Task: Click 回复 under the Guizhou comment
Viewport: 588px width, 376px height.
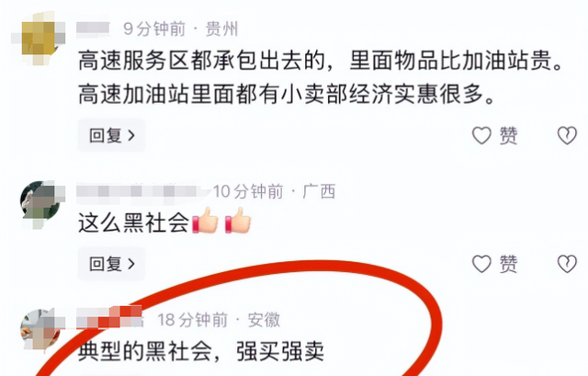Action: point(111,135)
